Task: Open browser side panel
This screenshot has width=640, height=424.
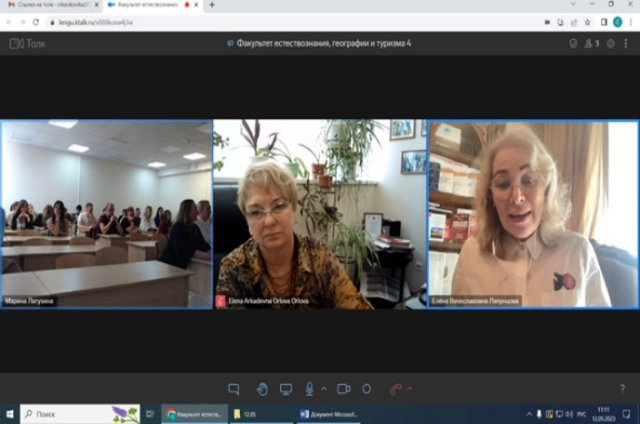Action: (x=604, y=22)
